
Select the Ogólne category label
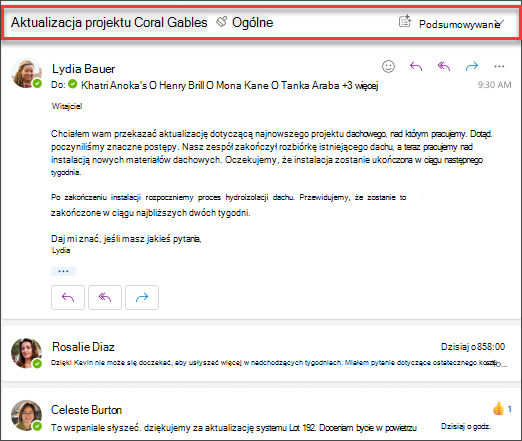[x=253, y=22]
